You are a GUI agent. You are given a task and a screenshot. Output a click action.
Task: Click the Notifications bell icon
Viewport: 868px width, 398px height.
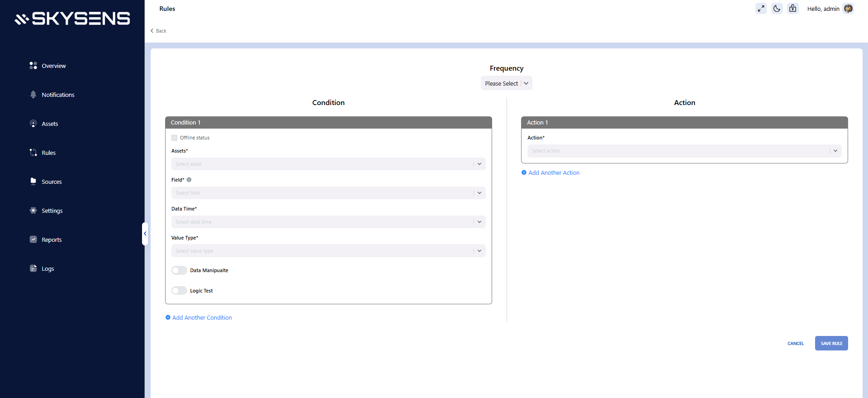tap(33, 95)
